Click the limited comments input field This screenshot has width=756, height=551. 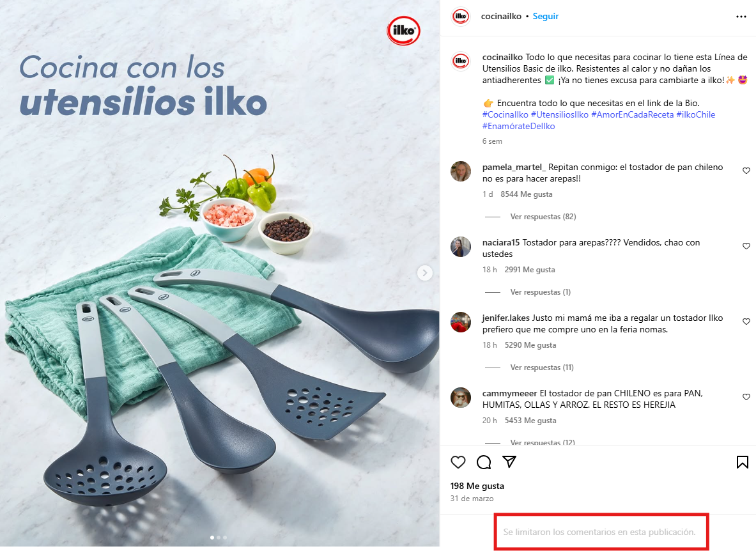pyautogui.click(x=599, y=532)
